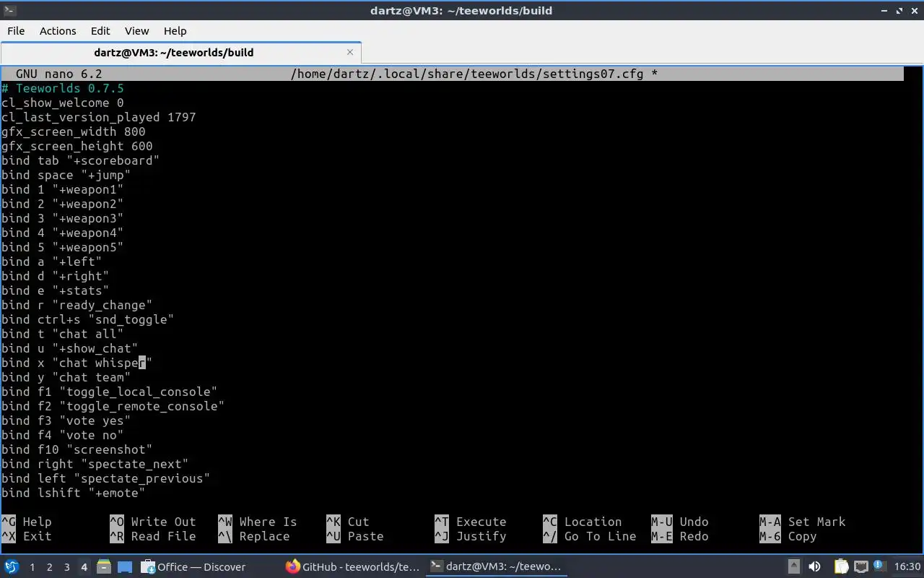Open the clipboard manager tray icon
Screen dimensions: 924x578
[841, 566]
